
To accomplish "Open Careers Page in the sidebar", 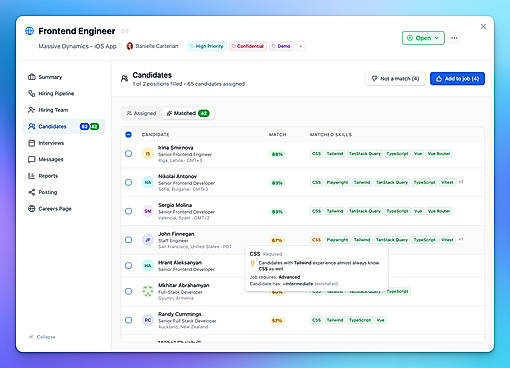I will click(x=63, y=209).
